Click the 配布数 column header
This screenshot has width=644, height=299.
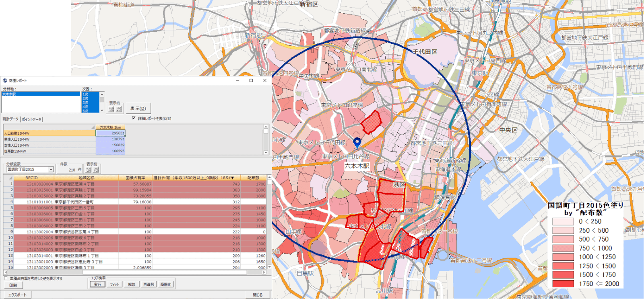pos(254,178)
